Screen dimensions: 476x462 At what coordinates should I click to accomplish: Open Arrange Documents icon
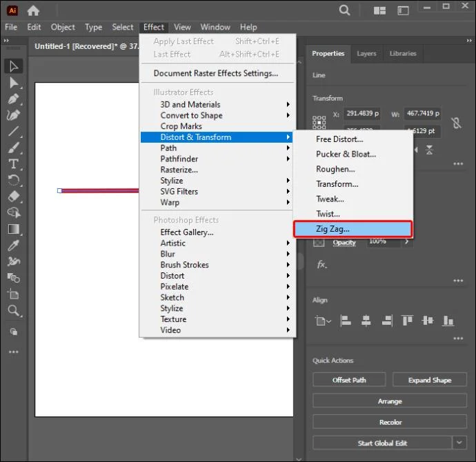pos(379,11)
